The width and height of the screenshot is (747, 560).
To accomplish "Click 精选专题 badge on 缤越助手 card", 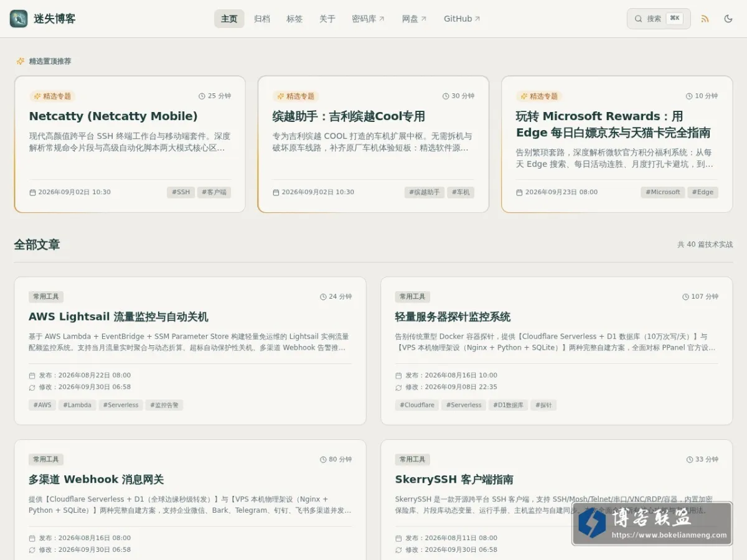I will 296,96.
